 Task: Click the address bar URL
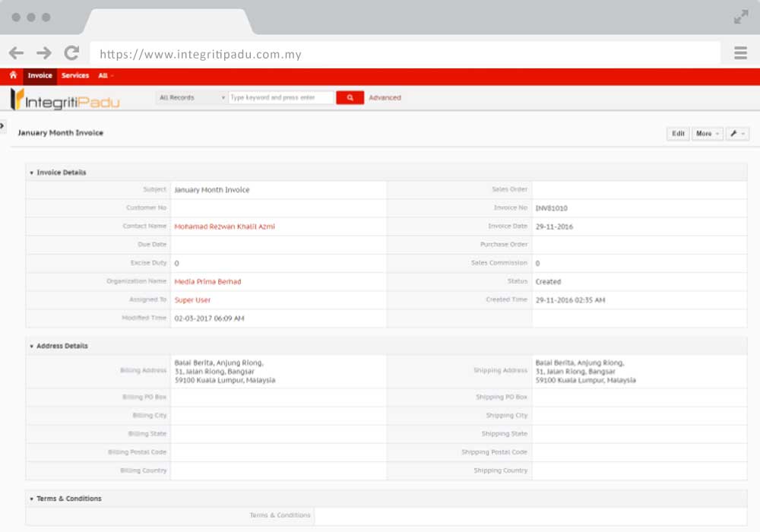click(201, 54)
